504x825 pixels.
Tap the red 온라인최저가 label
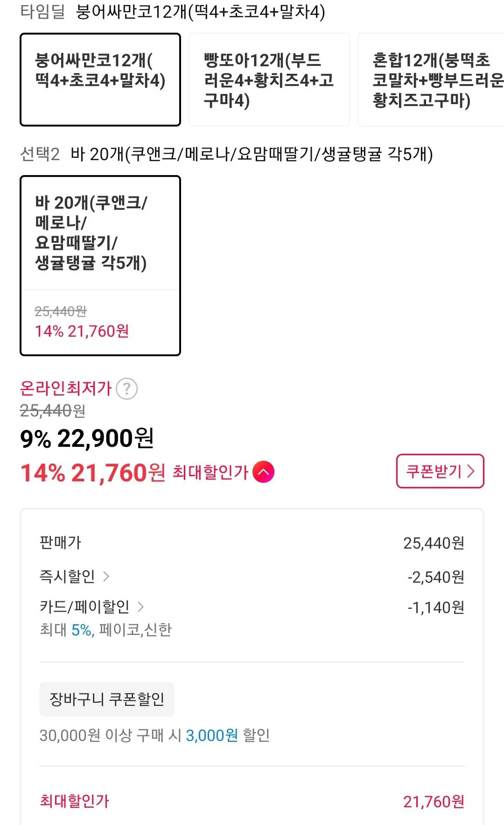point(66,388)
